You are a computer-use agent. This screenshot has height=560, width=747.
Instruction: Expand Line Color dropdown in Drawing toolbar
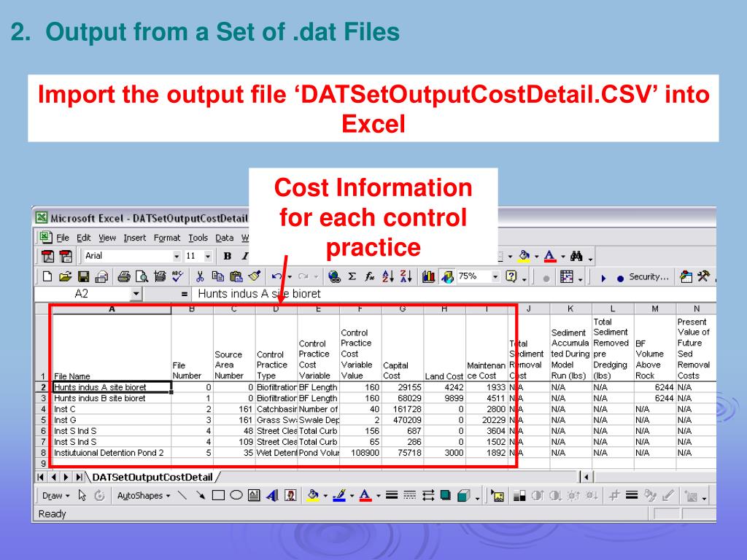coord(352,496)
